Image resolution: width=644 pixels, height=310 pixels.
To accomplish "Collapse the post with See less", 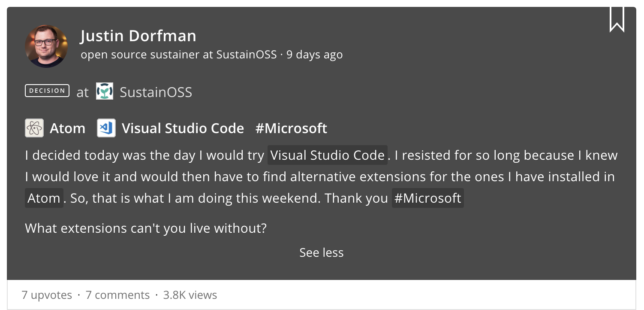I will 322,252.
